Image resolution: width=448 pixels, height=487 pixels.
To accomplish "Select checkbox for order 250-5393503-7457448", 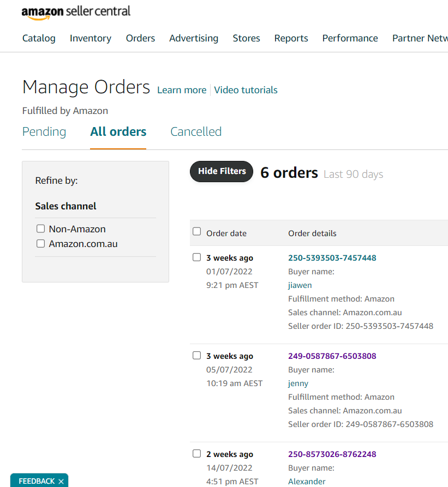I will pyautogui.click(x=197, y=257).
